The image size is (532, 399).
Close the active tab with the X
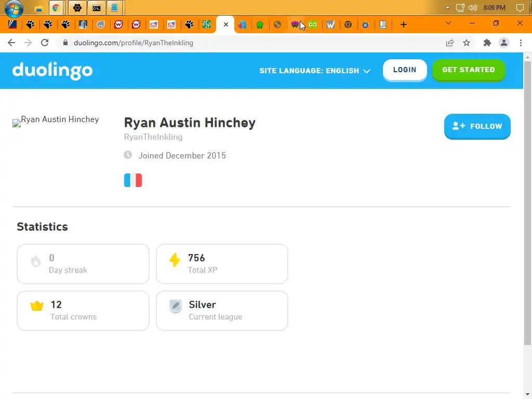pos(226,24)
